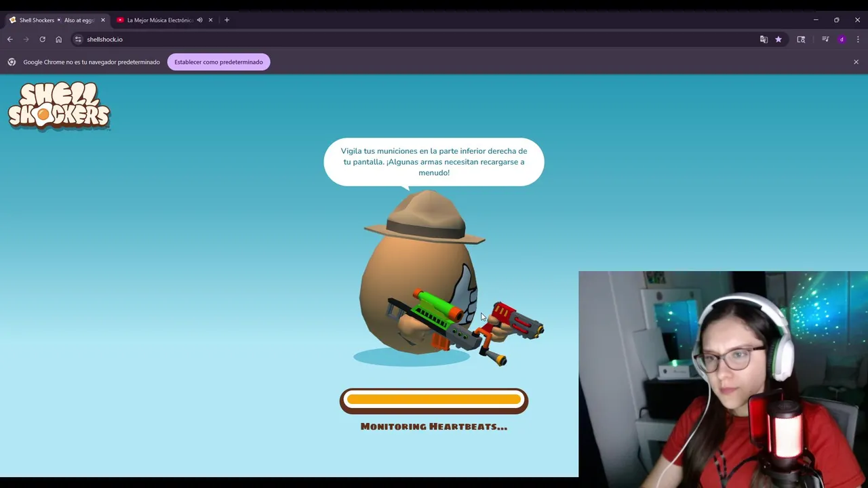Click 'Google Chrome no es tu navegador predeterminado' text
This screenshot has width=868, height=488.
[92, 62]
